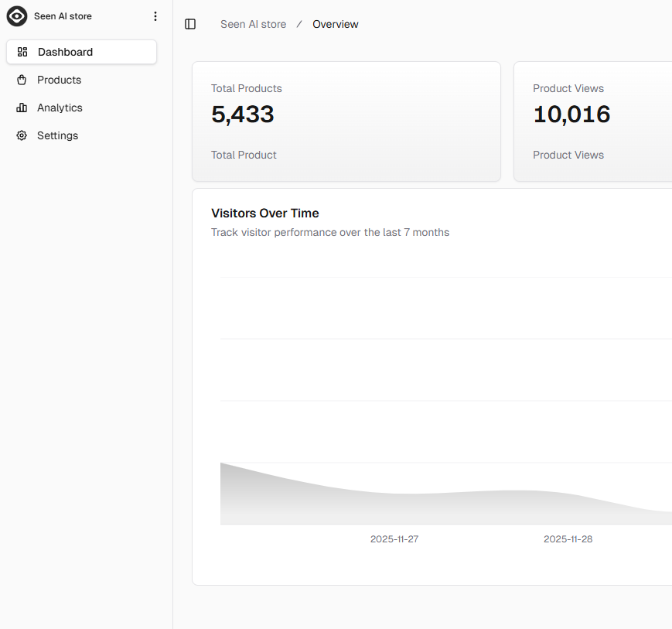Click the Analytics bar chart icon

tap(22, 108)
